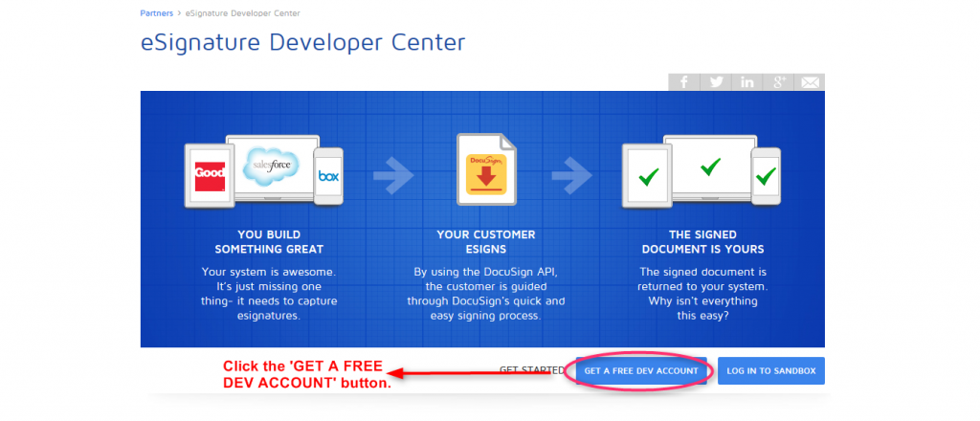Click 'THE SIGNED DOCUMENT IS YOURS' heading

pos(703,242)
